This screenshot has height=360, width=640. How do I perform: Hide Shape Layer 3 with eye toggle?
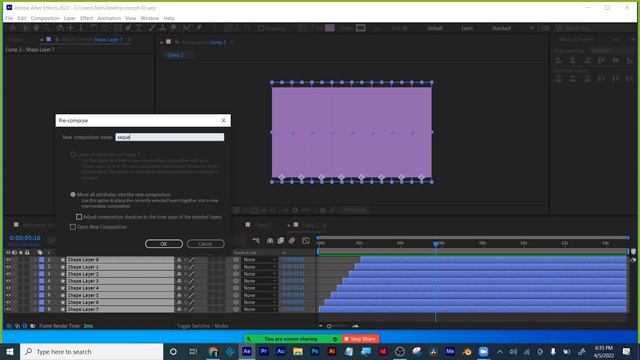[8, 281]
